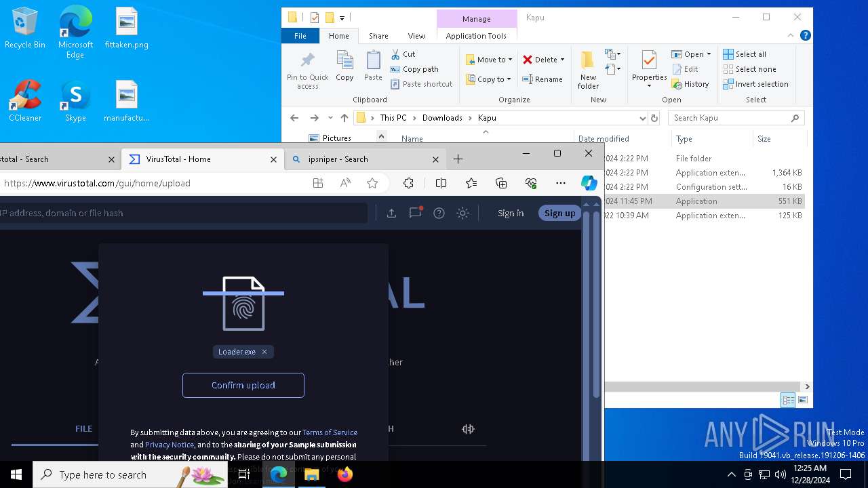Click Paste shortcut in Clipboard group
Screen dimensions: 868x488
click(x=421, y=84)
